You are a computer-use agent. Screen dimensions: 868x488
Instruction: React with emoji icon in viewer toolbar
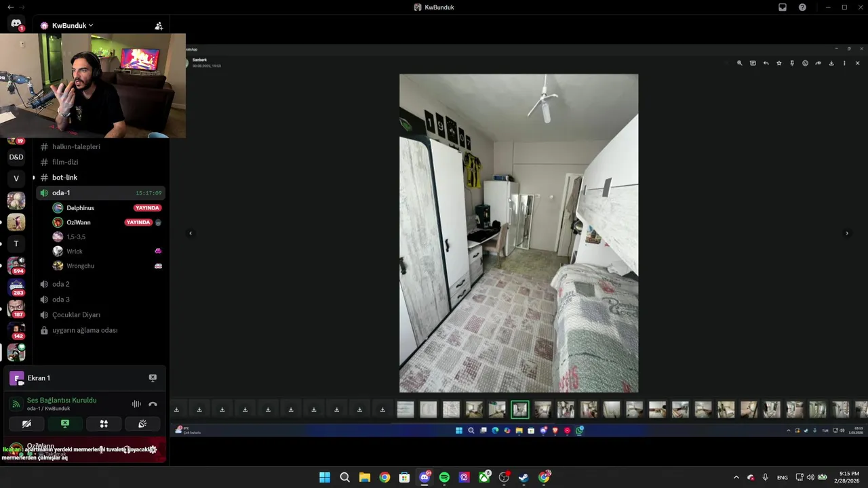click(805, 63)
